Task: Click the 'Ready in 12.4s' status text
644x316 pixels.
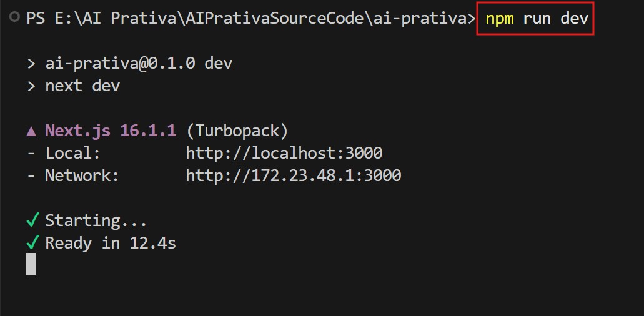Action: pyautogui.click(x=111, y=243)
